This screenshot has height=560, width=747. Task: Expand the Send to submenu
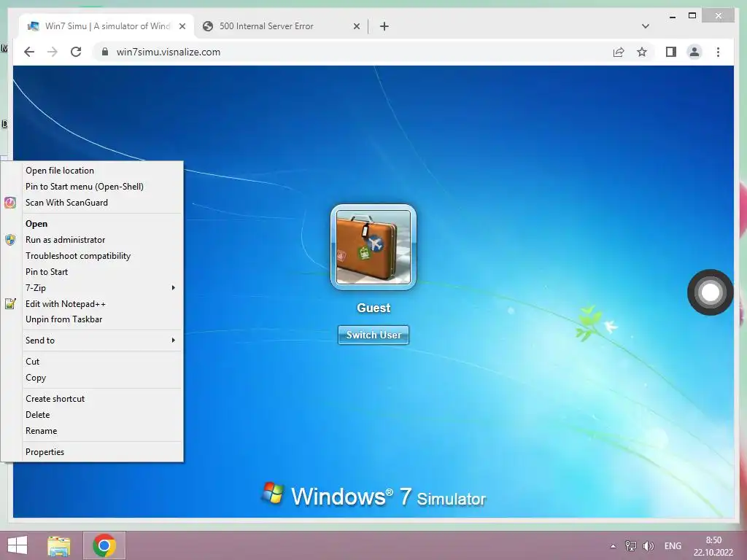coord(93,341)
